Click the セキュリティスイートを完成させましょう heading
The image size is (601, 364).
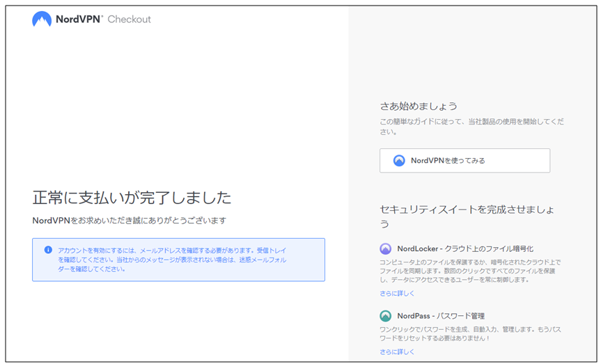pyautogui.click(x=467, y=216)
